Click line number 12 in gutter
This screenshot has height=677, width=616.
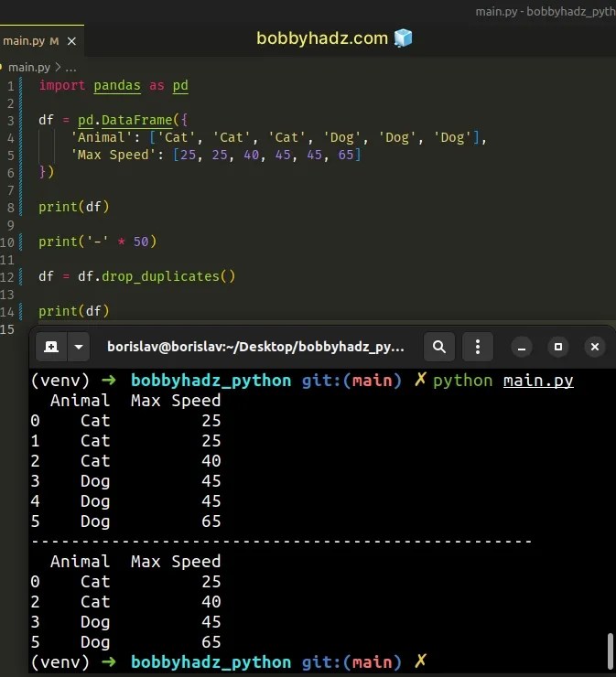click(x=7, y=277)
